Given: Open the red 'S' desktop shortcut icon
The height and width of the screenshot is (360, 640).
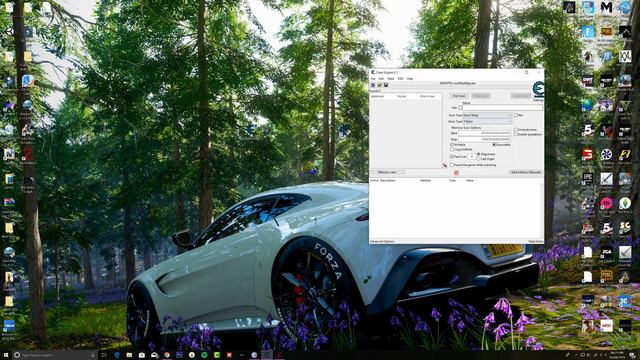Looking at the screenshot, I should tap(588, 154).
